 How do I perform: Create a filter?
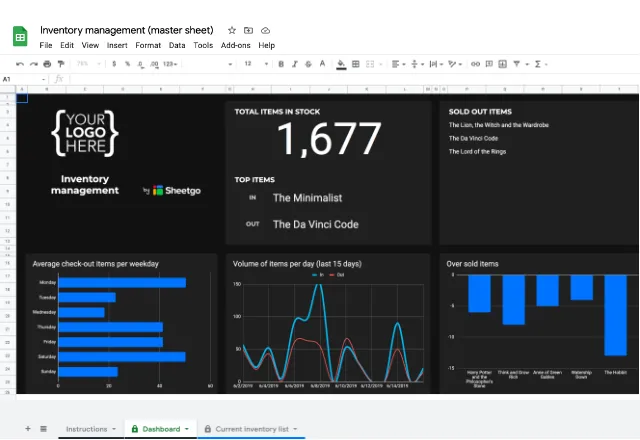(x=517, y=64)
